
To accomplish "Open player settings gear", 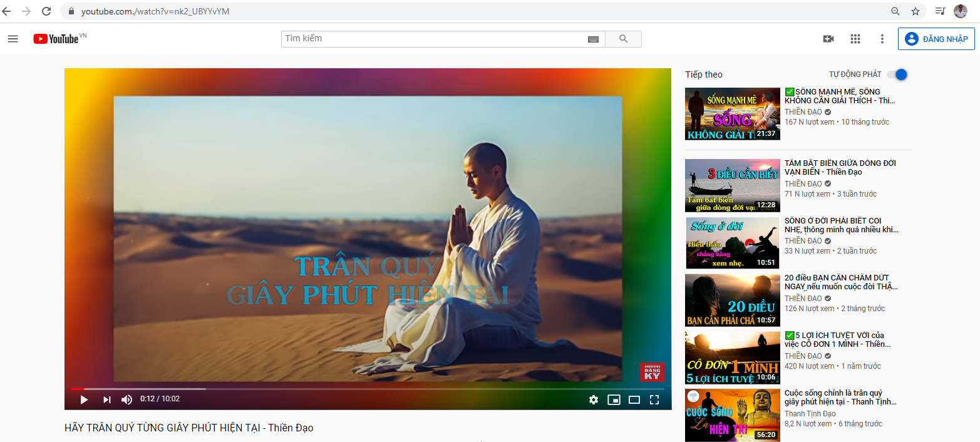I will point(594,399).
